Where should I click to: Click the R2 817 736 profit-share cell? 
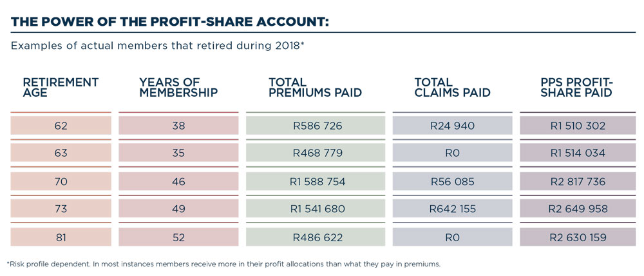[578, 182]
